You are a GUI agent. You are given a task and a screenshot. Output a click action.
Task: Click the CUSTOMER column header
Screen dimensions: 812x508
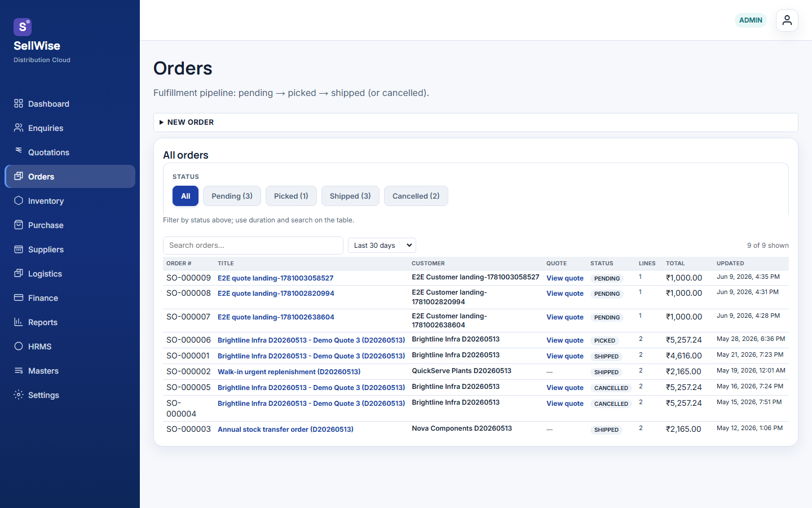pos(428,264)
